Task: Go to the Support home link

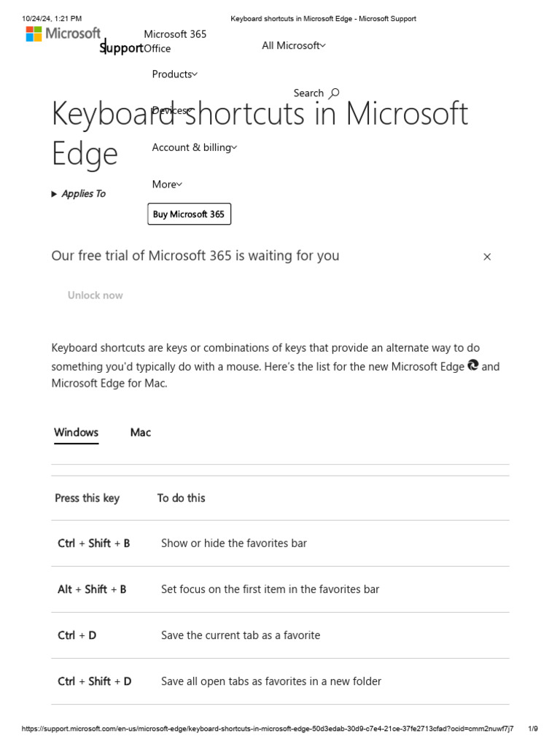Action: click(122, 48)
